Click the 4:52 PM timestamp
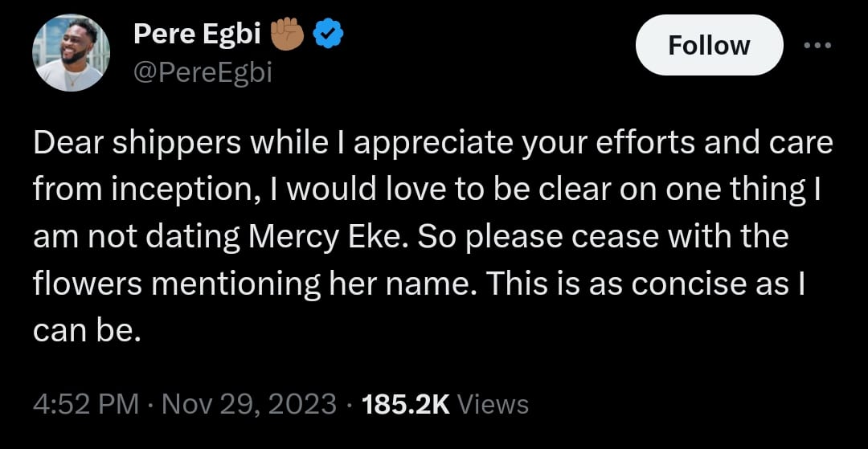The width and height of the screenshot is (868, 449). (84, 403)
